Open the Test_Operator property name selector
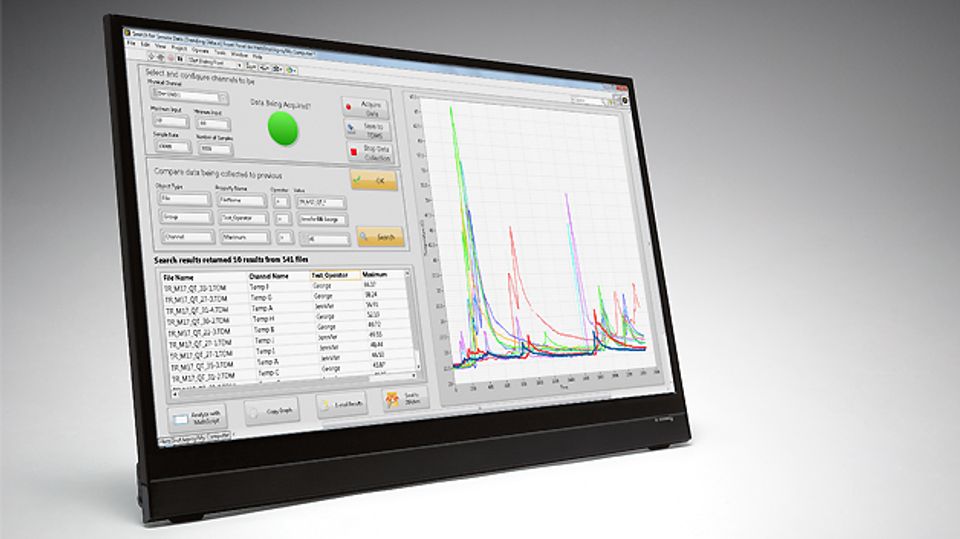The width and height of the screenshot is (960, 539). tap(244, 219)
